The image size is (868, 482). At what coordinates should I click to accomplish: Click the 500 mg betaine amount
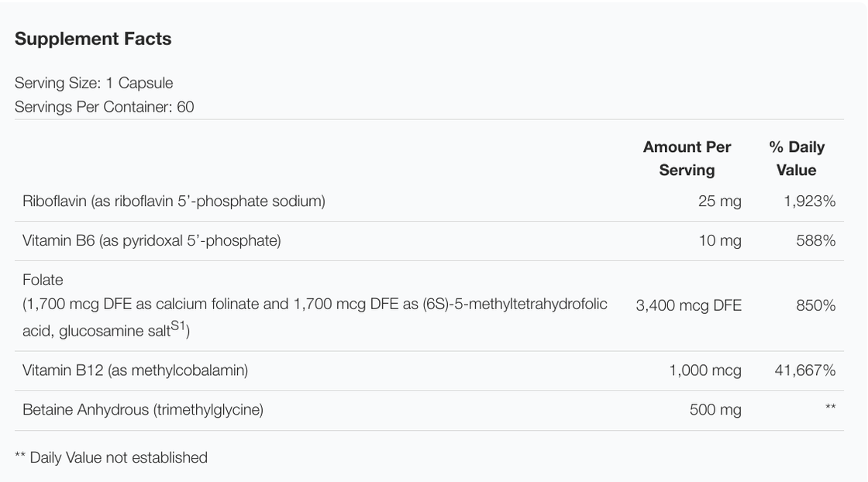715,410
